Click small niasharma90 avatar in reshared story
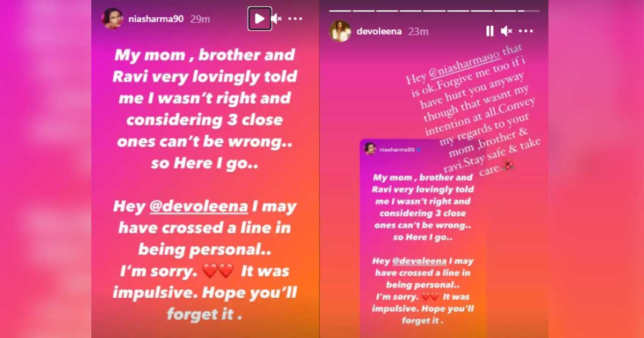This screenshot has height=338, width=644. pos(370,148)
